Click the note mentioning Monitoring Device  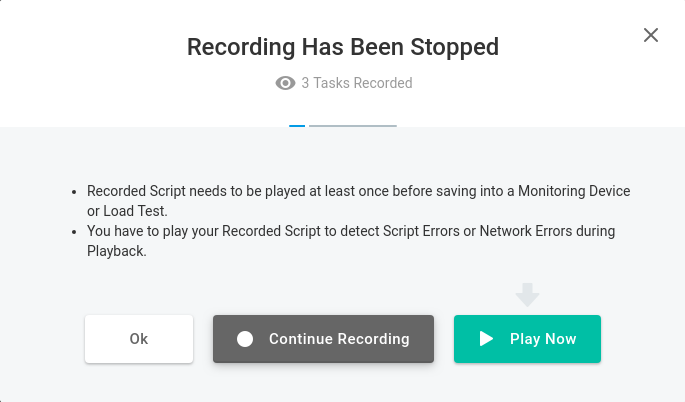coord(358,201)
